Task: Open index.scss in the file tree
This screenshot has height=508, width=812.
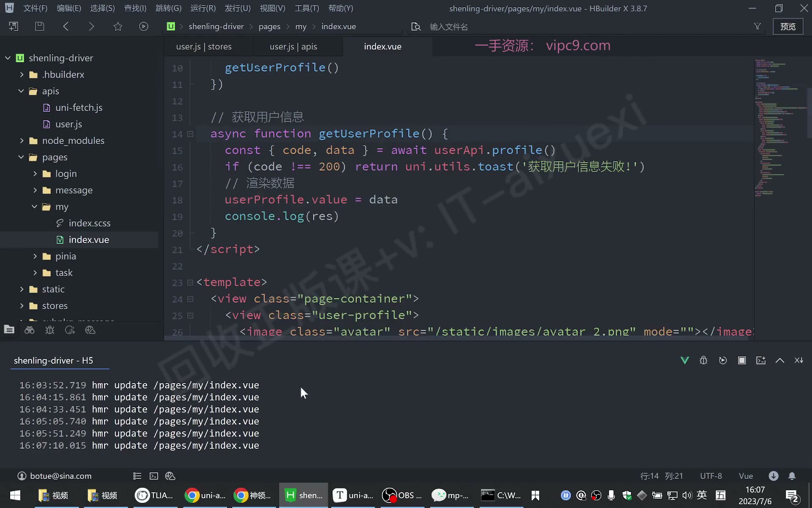Action: [x=89, y=223]
